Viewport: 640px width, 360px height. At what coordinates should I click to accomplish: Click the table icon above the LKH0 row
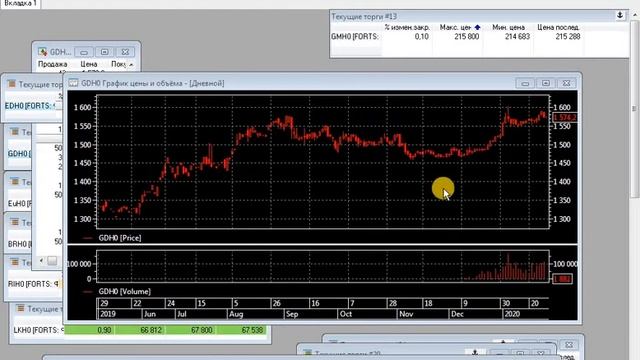coord(20,308)
